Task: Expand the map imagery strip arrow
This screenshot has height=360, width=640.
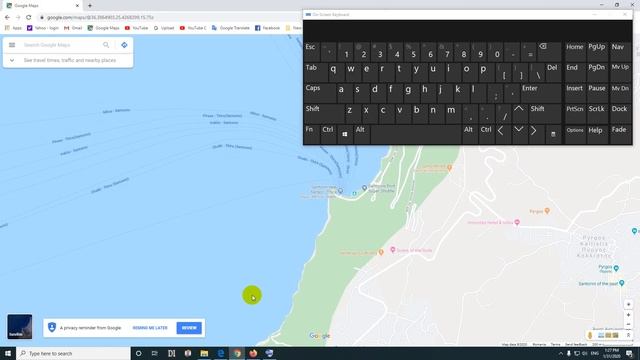Action: point(629,335)
